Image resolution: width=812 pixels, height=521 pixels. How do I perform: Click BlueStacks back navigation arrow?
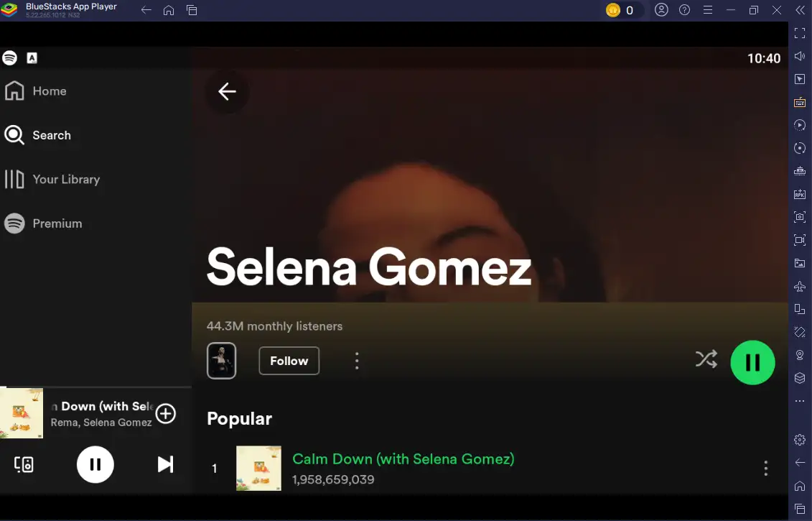(x=146, y=10)
